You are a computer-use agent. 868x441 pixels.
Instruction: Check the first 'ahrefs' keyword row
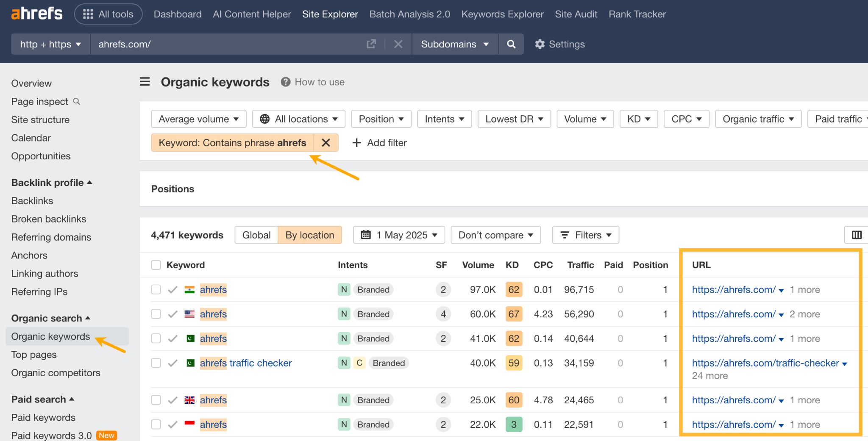point(156,289)
